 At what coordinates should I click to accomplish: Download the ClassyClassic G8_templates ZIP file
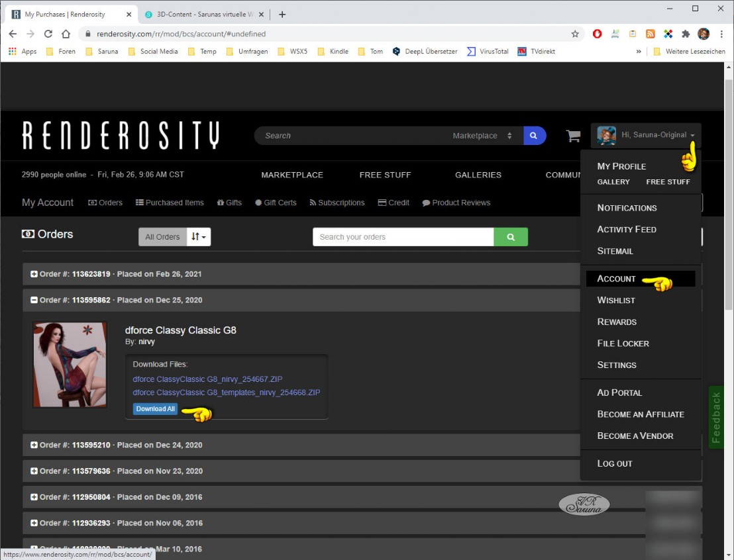point(227,393)
